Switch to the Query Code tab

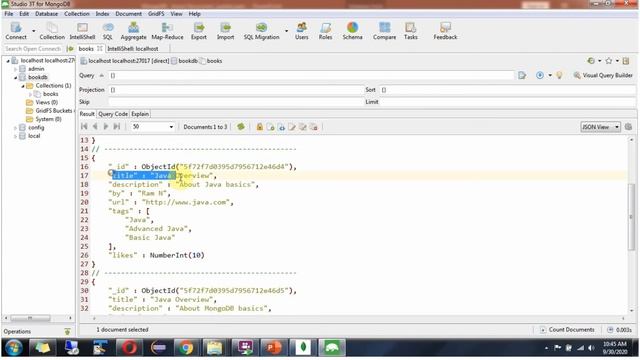point(113,114)
